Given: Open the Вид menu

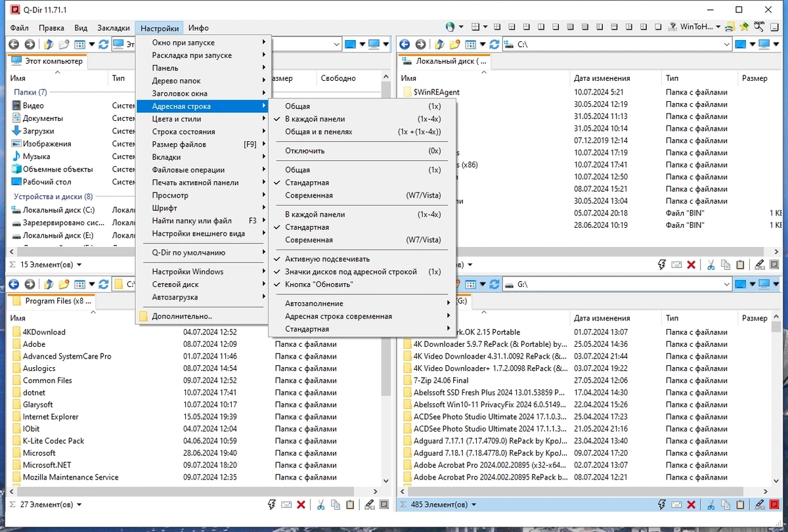Looking at the screenshot, I should tap(81, 28).
